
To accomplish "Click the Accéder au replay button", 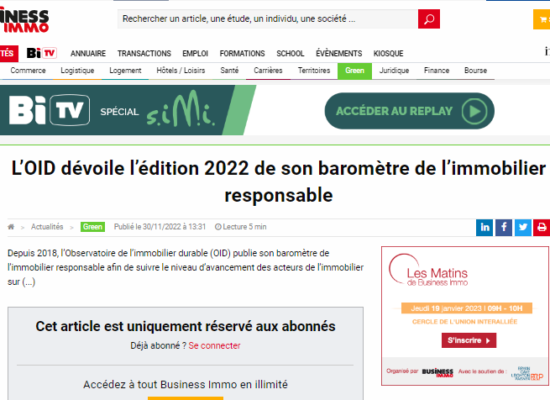I will pos(409,111).
